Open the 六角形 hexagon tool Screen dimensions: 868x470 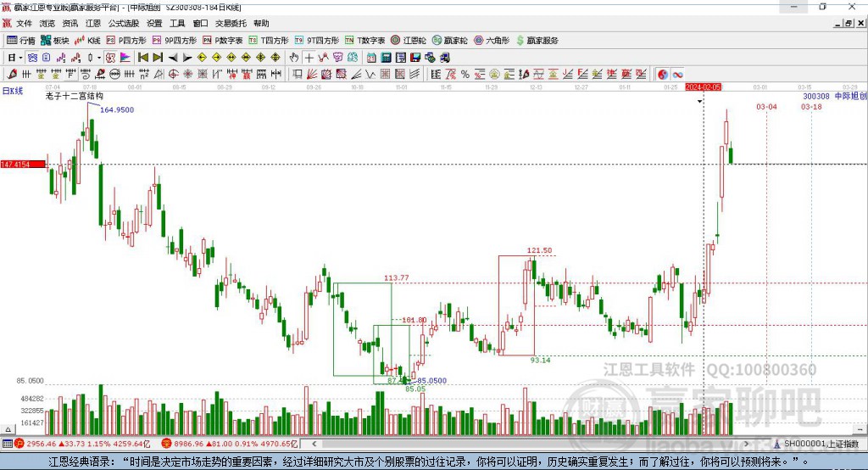pos(492,41)
